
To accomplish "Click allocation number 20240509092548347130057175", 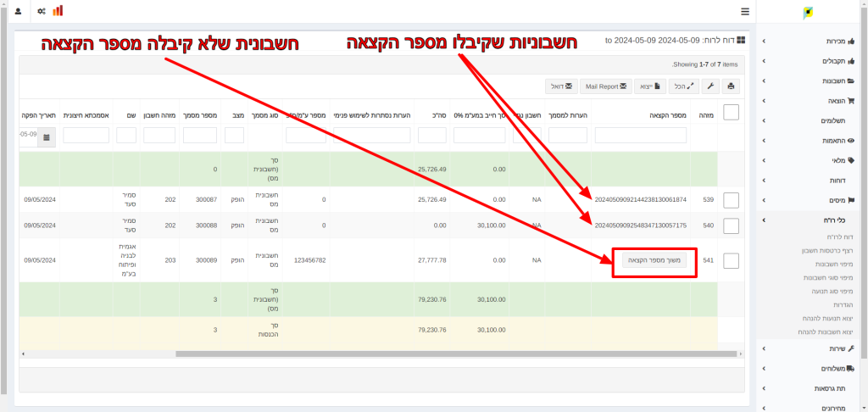I will 641,226.
